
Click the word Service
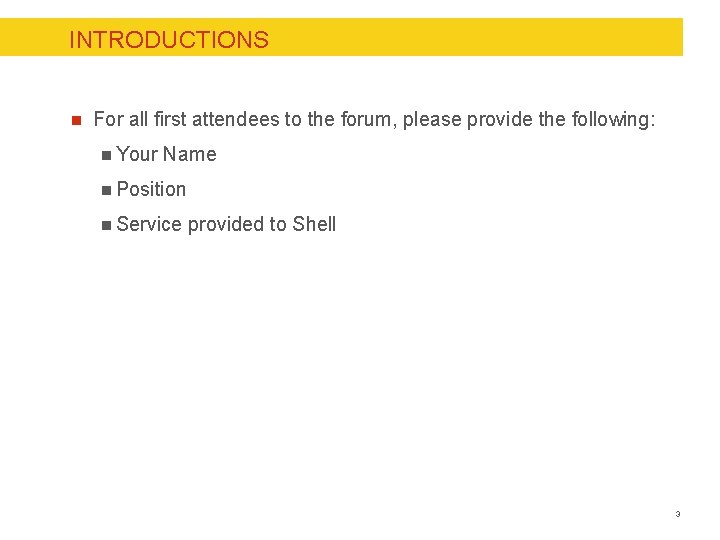[x=149, y=224]
